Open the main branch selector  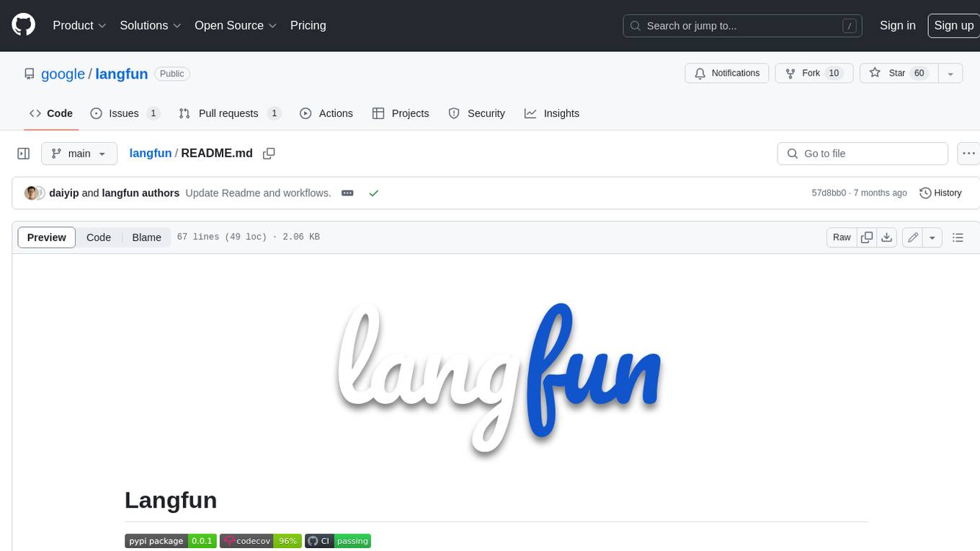[x=79, y=154]
